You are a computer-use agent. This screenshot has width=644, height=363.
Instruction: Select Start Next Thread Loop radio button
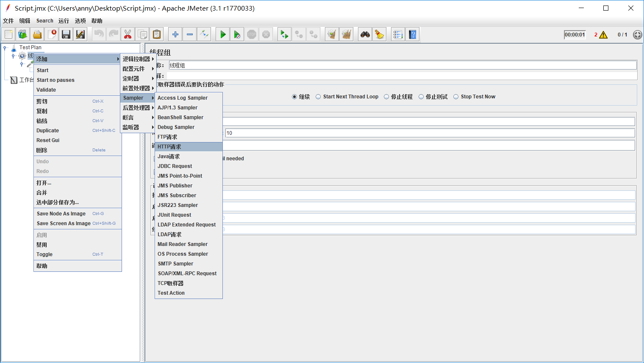(x=318, y=97)
